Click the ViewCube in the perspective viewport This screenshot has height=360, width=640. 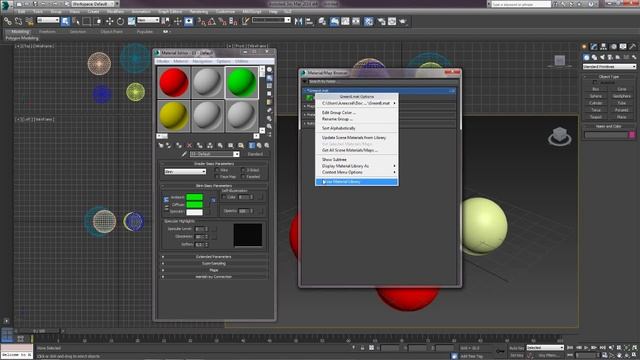tap(559, 136)
